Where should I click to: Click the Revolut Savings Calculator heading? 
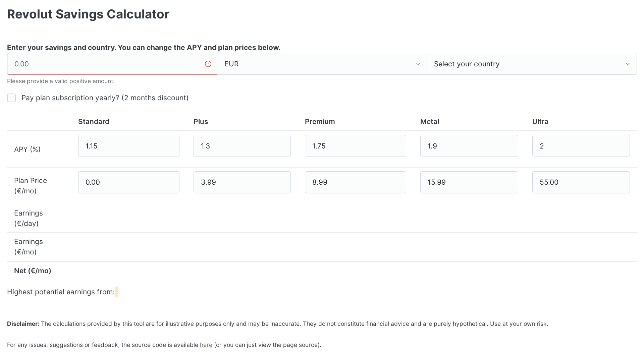(88, 14)
